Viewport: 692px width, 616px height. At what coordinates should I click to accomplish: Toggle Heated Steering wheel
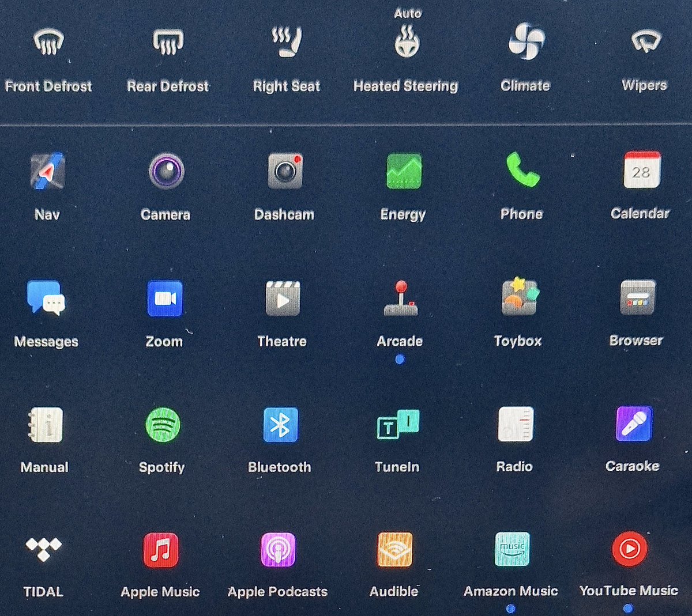coord(407,43)
